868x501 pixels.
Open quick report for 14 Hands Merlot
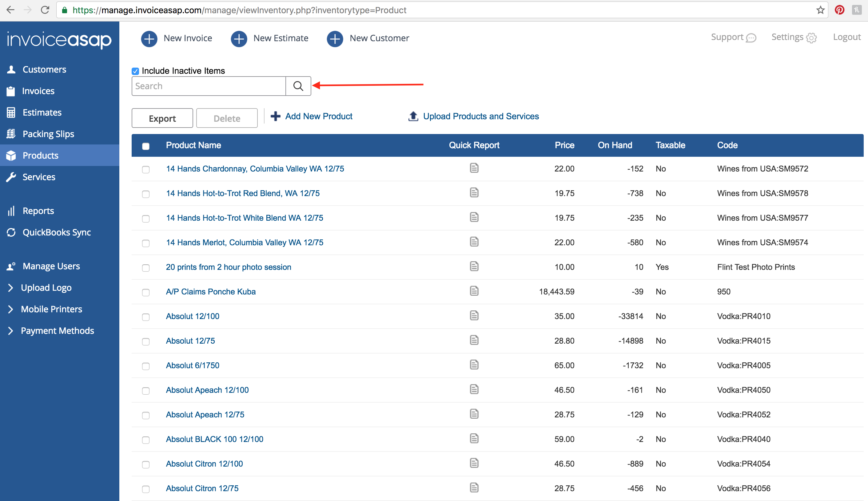pos(474,242)
